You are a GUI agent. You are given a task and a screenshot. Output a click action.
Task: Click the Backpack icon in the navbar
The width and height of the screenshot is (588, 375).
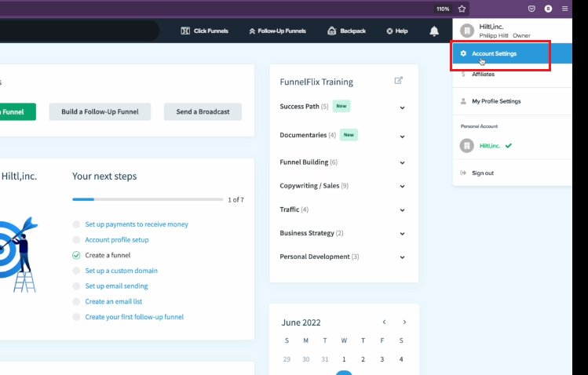pos(331,31)
